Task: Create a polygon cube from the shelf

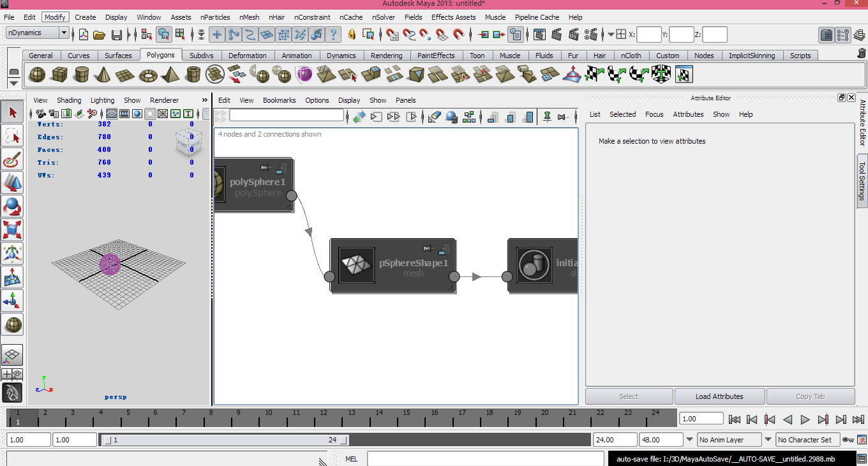Action: point(60,75)
